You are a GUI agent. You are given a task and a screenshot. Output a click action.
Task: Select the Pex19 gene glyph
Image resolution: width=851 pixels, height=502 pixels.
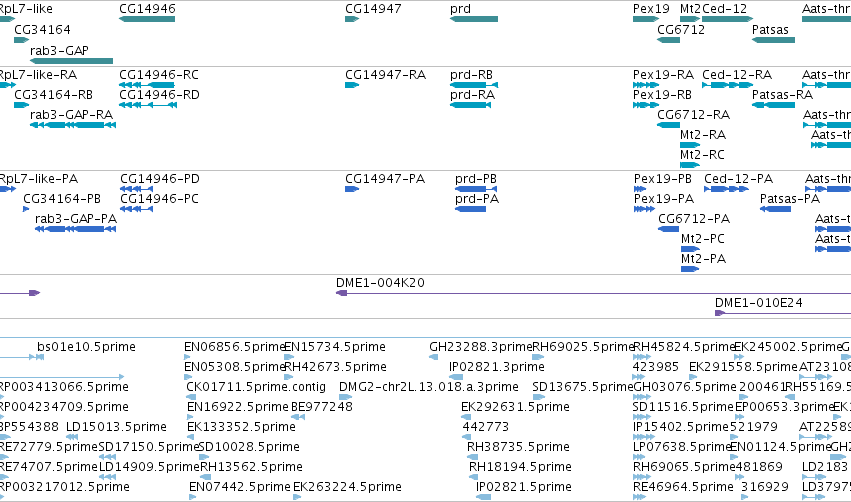pyautogui.click(x=646, y=19)
